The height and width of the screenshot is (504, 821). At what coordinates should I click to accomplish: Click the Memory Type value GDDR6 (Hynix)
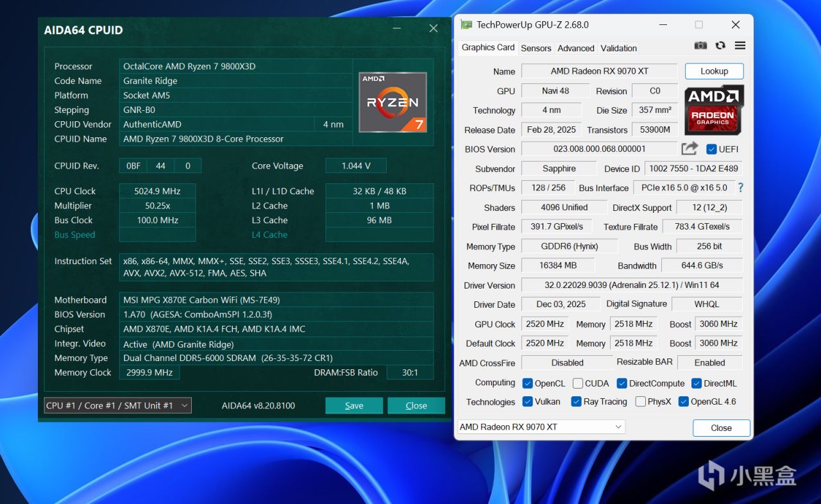[x=569, y=246]
